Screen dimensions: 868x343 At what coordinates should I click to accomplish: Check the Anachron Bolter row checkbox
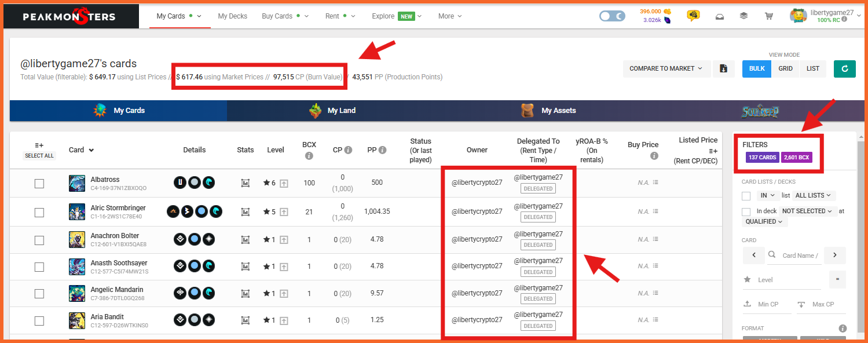[39, 240]
